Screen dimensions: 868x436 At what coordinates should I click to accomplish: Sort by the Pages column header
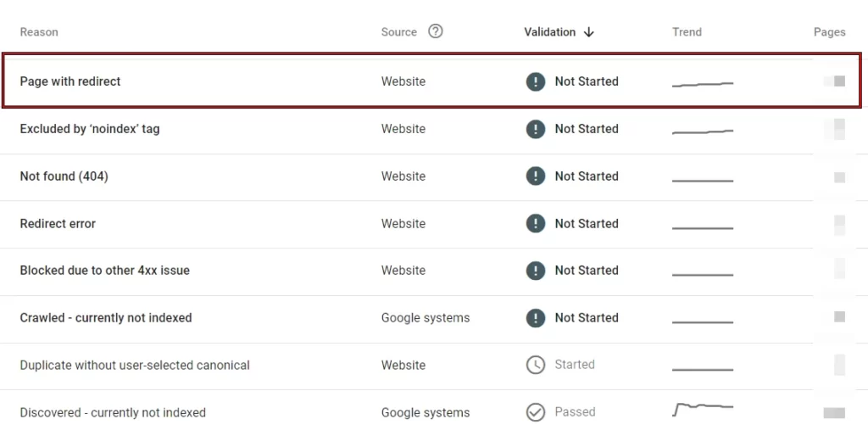[x=829, y=32]
